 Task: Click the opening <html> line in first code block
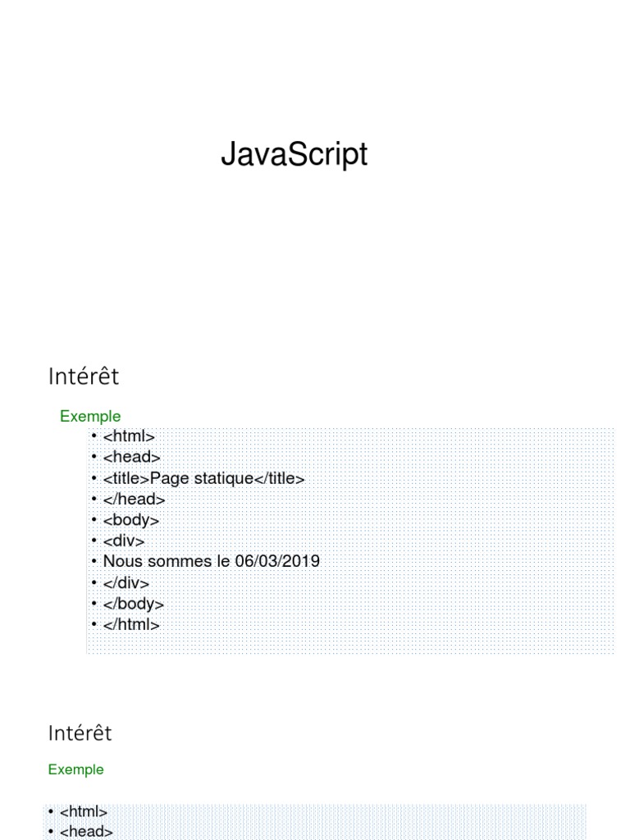click(129, 437)
